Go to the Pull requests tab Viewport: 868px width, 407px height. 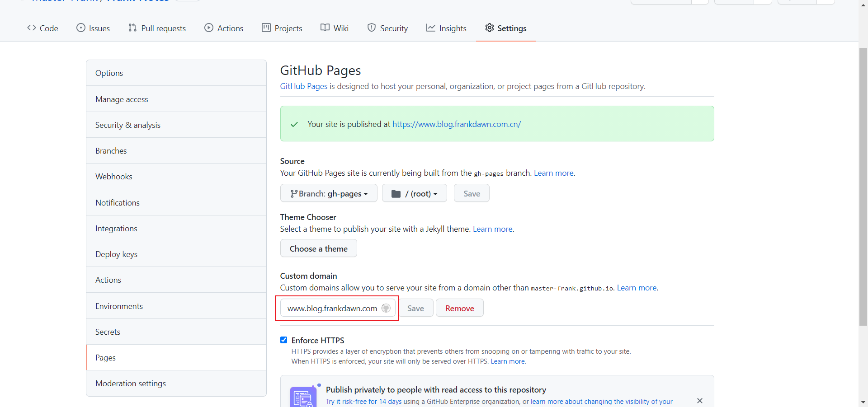coord(157,28)
